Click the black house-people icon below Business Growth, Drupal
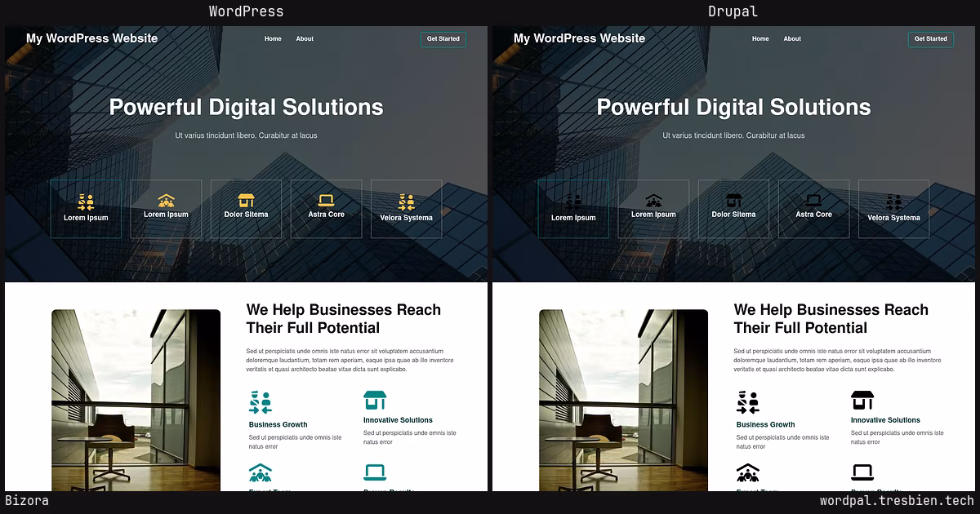 point(748,472)
